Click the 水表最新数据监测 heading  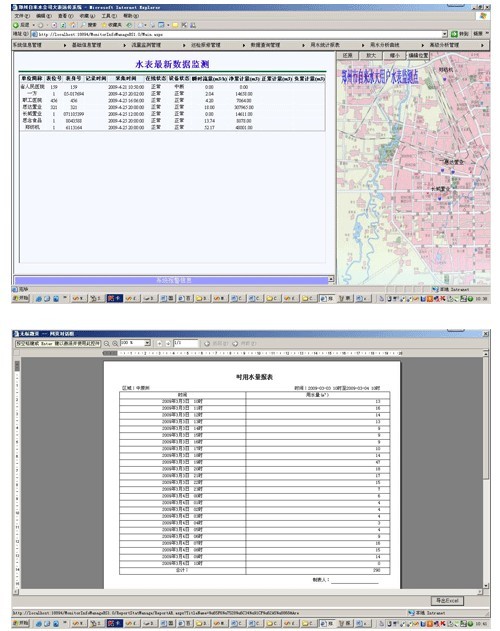pos(172,64)
